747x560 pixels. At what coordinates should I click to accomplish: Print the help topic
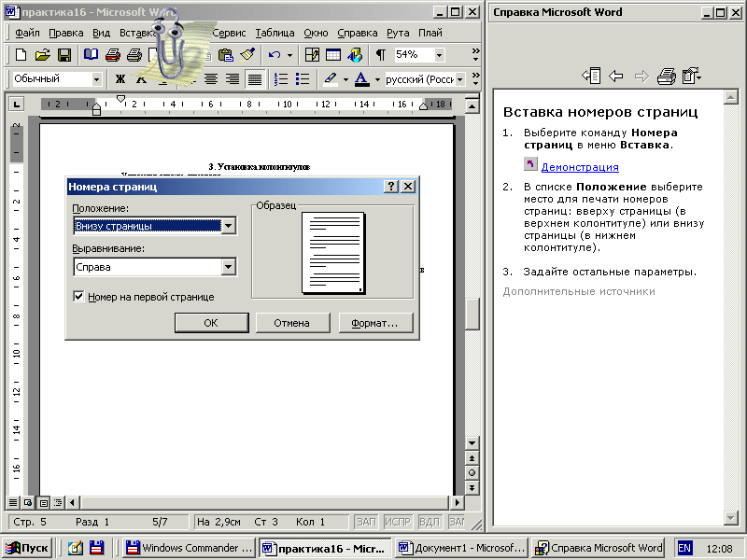(x=667, y=76)
